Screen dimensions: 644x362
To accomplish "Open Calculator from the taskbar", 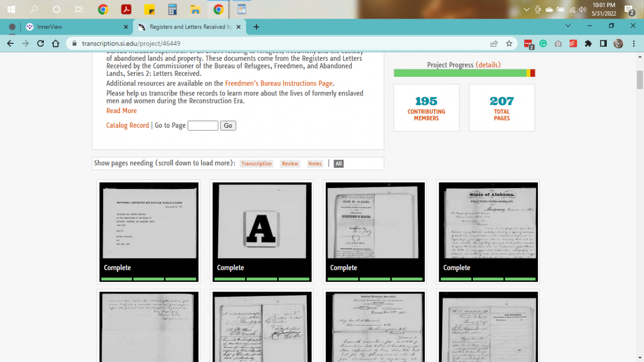I will (x=173, y=9).
